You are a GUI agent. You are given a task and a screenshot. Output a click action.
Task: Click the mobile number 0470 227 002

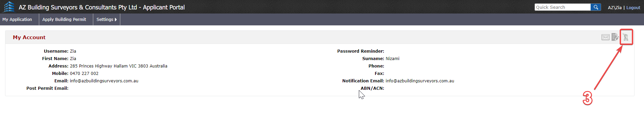84,74
